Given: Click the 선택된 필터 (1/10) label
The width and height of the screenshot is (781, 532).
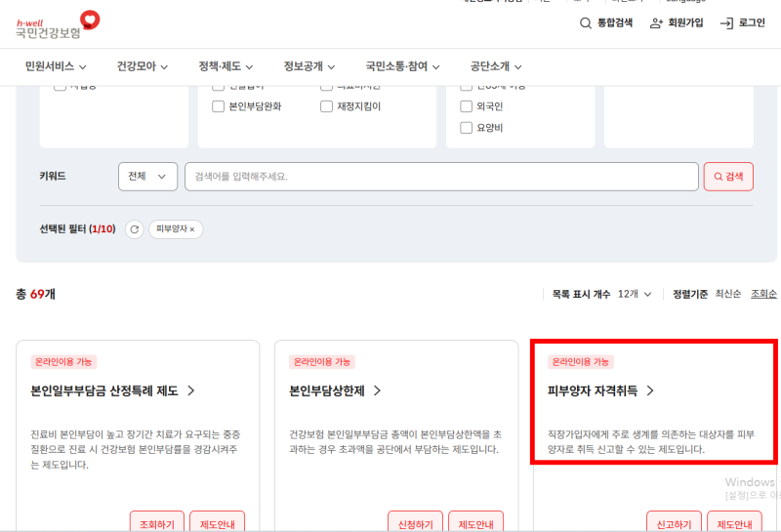Looking at the screenshot, I should (x=77, y=229).
